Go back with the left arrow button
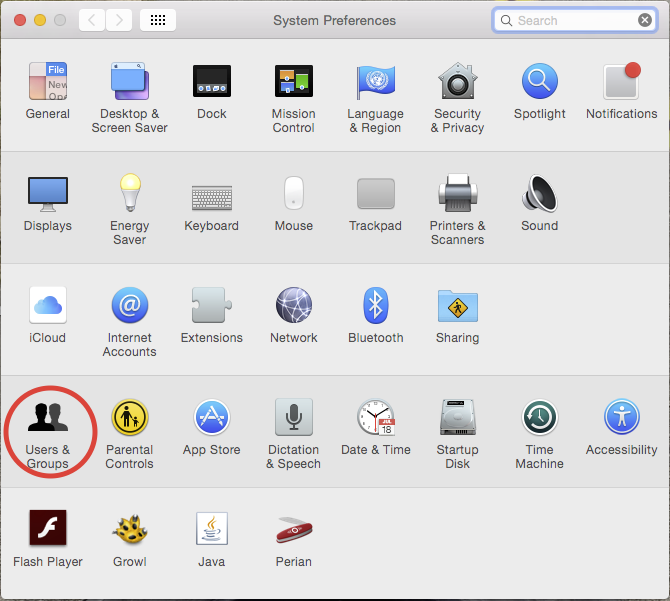This screenshot has width=670, height=601. coord(91,20)
